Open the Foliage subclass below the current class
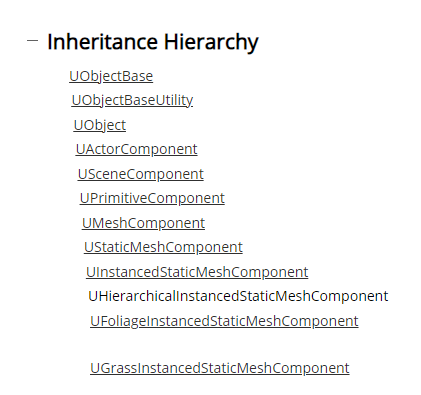This screenshot has height=395, width=421. coord(224,321)
